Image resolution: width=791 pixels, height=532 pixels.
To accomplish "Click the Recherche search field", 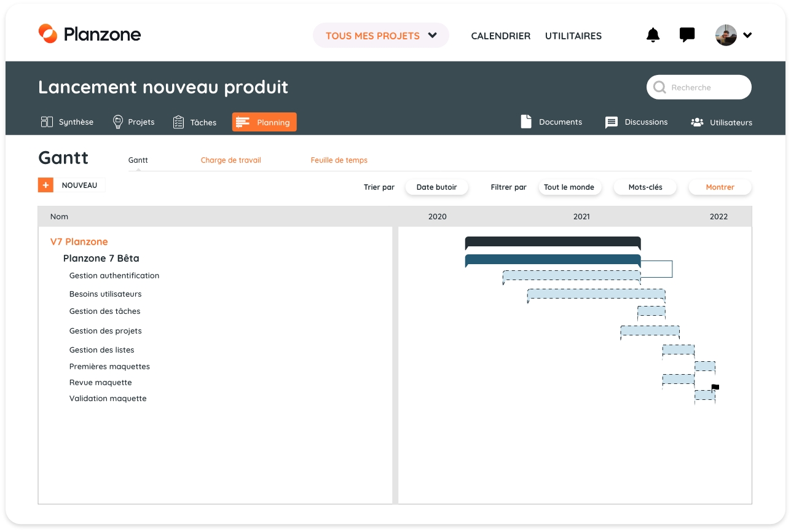I will pos(699,87).
